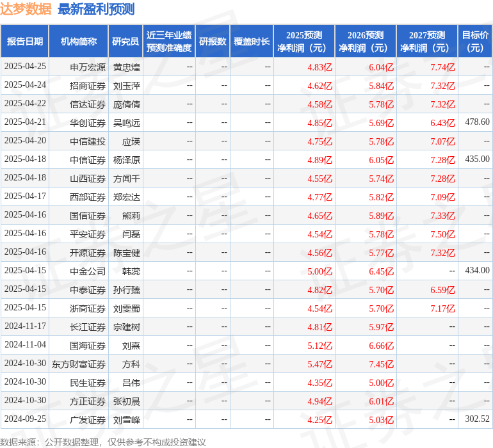Click the 2025预测净利润 column header

[x=304, y=41]
